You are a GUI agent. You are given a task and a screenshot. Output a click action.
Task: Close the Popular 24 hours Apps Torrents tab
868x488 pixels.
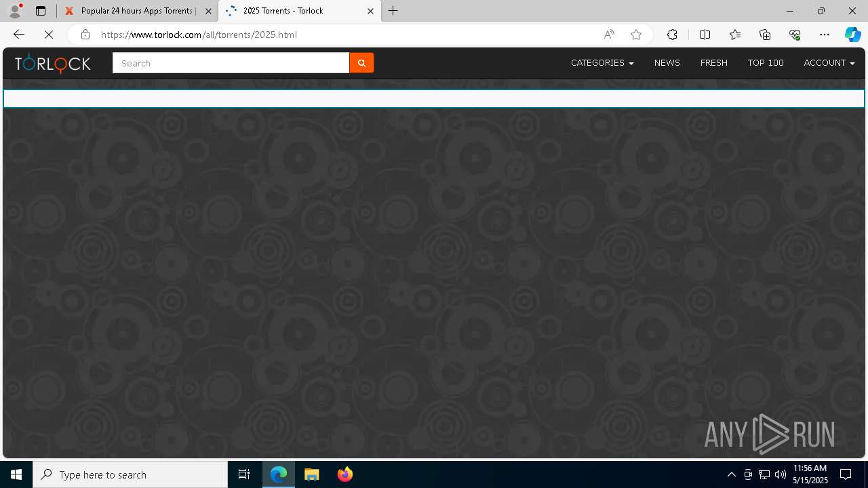point(208,11)
